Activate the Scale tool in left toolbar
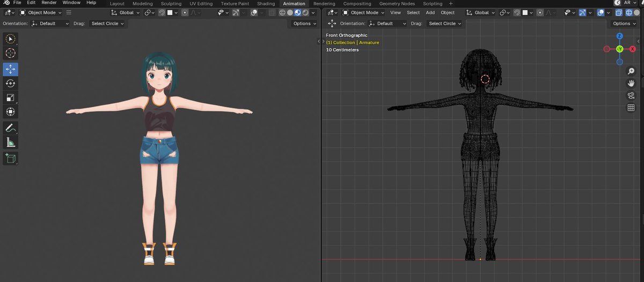Screen dimensions: 644x282 pos(10,98)
